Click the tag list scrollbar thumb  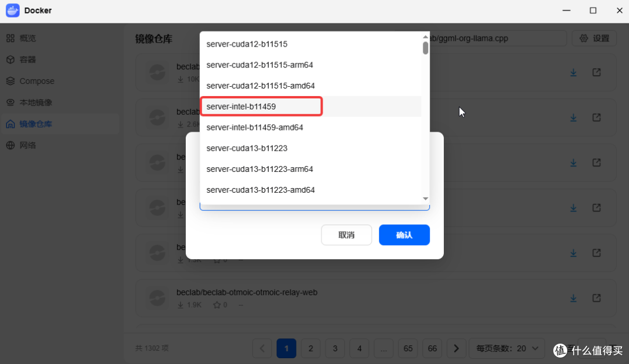click(x=425, y=48)
